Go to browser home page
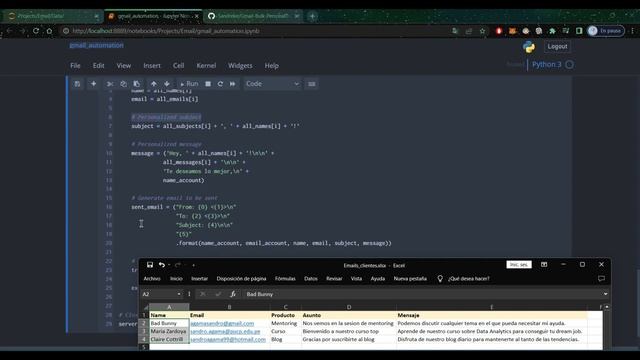Viewport: 640px width, 360px height. coord(49,31)
